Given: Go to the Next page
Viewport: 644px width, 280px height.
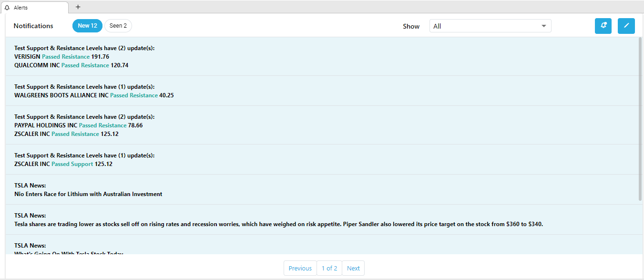Looking at the screenshot, I should pos(353,268).
